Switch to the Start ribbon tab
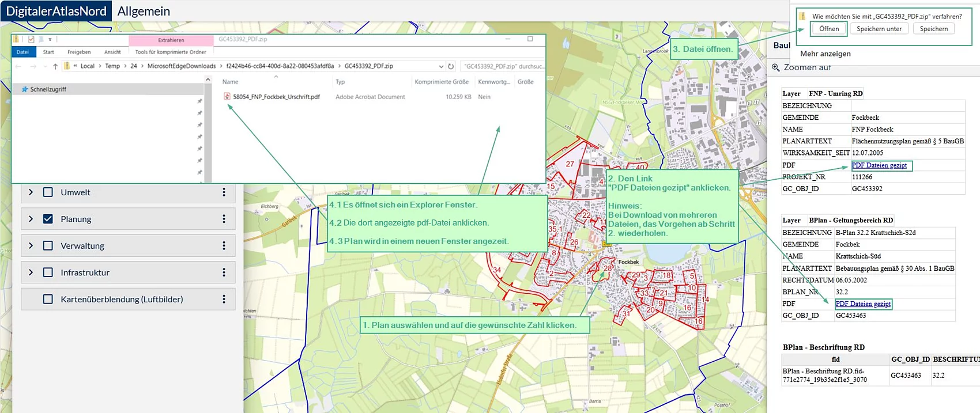Viewport: 980px width, 413px height. [48, 52]
